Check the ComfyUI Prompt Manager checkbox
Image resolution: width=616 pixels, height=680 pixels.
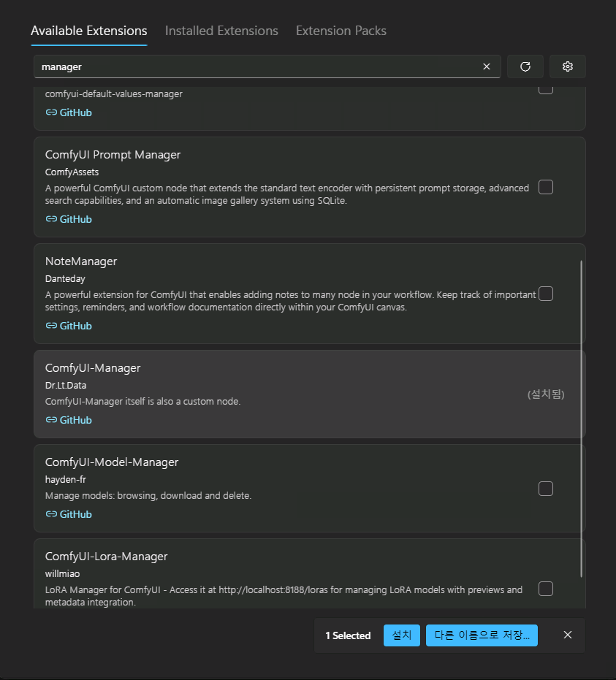click(545, 187)
